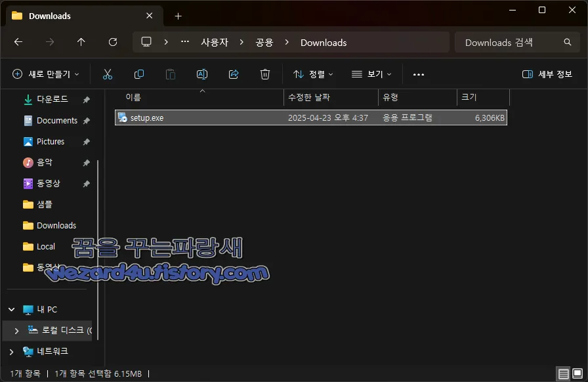Switch to details list view icon in status bar
Viewport: 588px width, 382px height.
point(563,373)
